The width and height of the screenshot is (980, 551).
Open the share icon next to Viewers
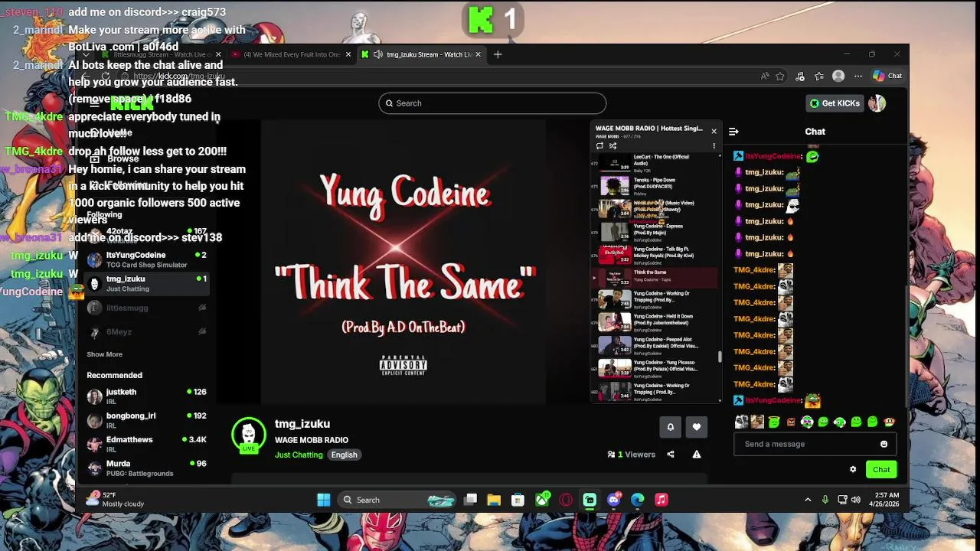[x=671, y=455]
